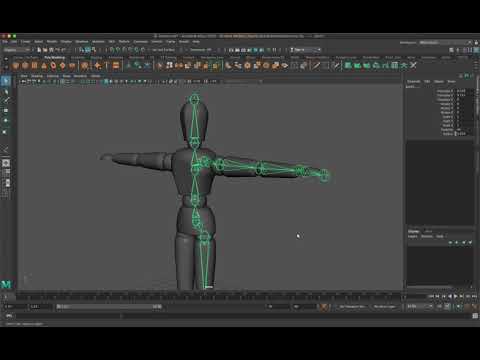Toggle Snap to curves
The image size is (480, 360).
pyautogui.click(x=118, y=50)
